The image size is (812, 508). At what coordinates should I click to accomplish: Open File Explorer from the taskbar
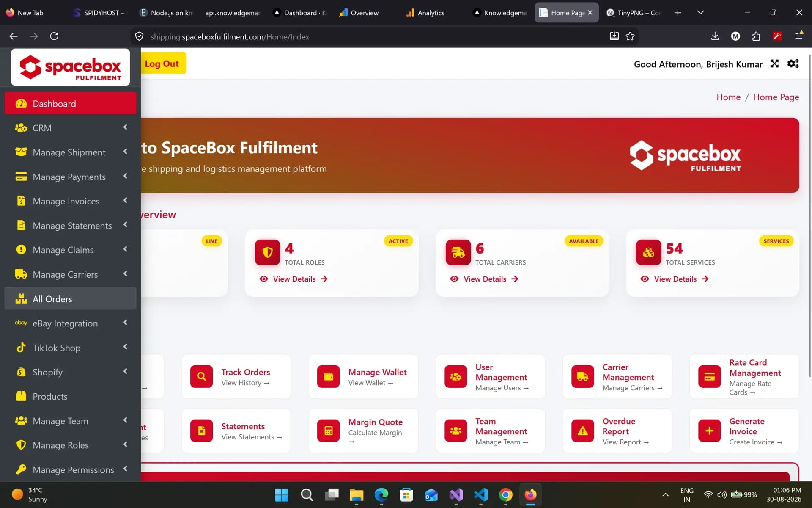[357, 494]
